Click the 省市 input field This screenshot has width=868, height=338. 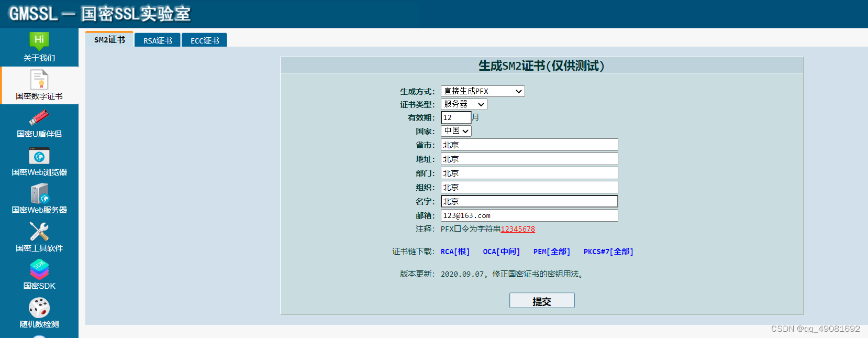[529, 145]
